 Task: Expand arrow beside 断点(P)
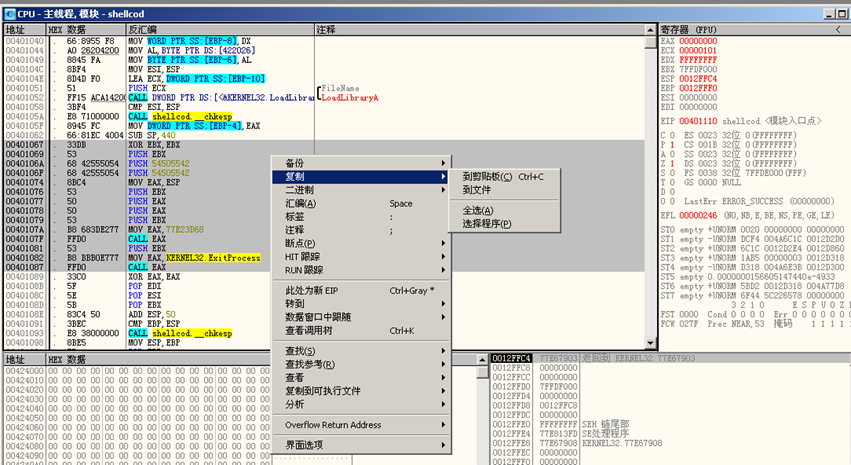pos(443,243)
